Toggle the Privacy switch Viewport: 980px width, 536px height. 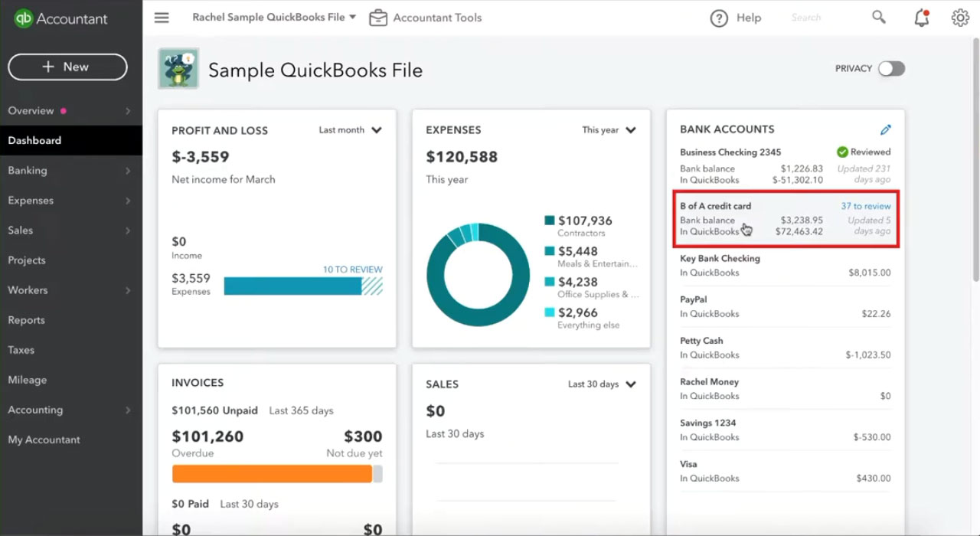(x=891, y=69)
